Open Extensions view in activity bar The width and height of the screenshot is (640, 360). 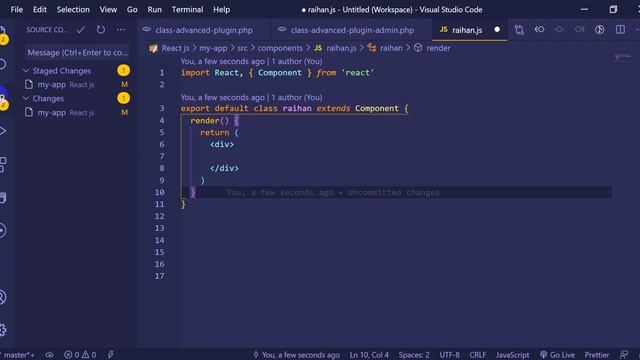[x=2, y=164]
